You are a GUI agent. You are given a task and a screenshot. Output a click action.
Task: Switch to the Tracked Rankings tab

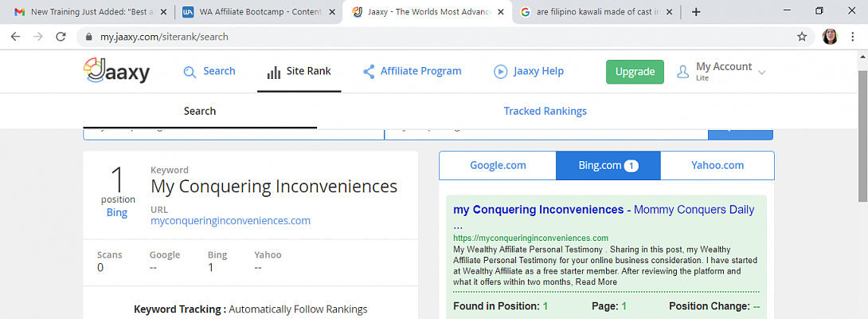point(545,112)
